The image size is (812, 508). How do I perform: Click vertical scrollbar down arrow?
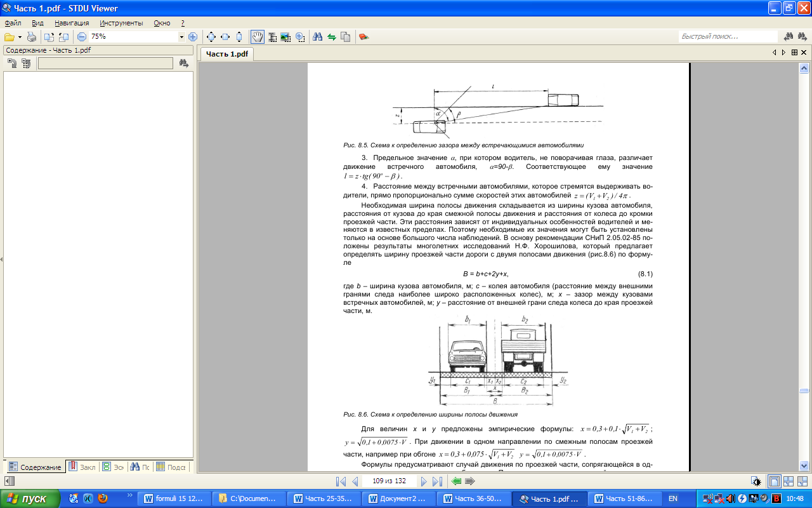[804, 467]
